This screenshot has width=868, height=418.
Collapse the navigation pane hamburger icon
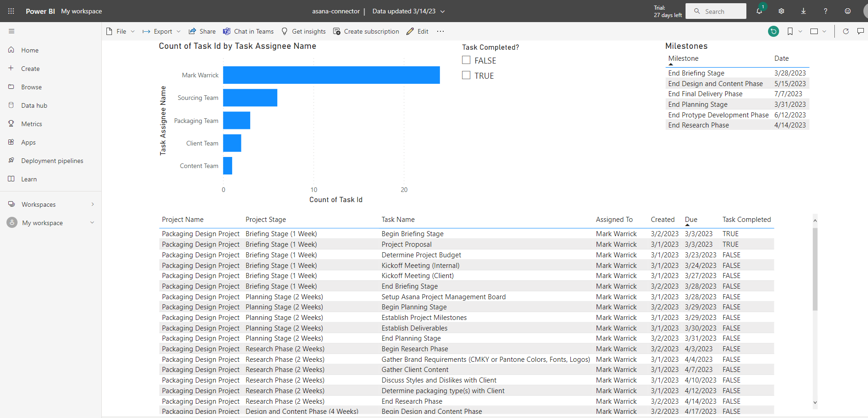pos(12,31)
